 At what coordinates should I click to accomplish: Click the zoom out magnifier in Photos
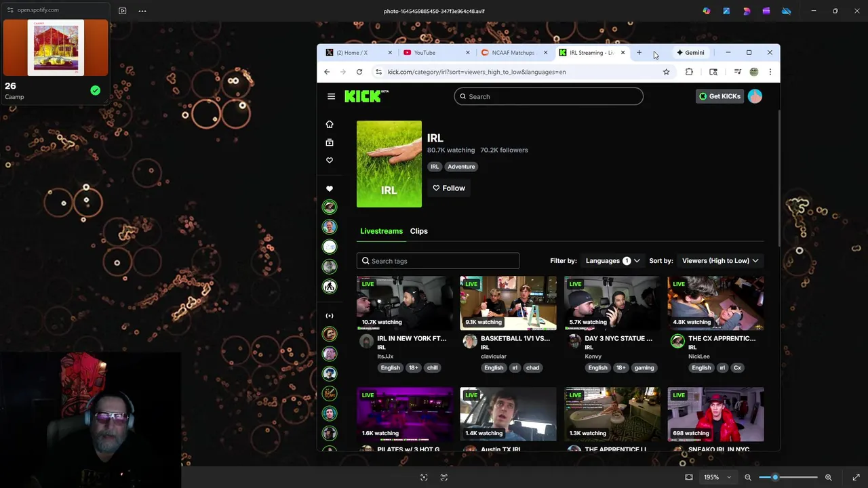[748, 477]
